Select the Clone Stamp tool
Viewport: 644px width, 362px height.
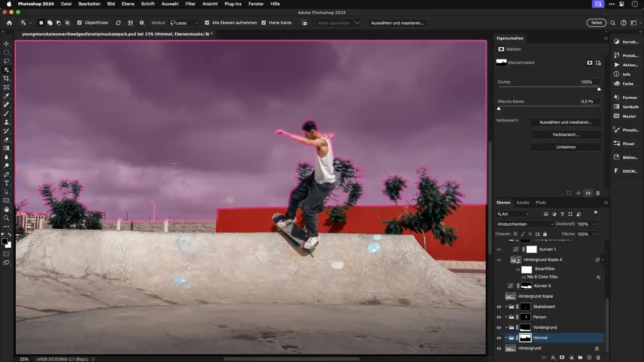click(6, 122)
